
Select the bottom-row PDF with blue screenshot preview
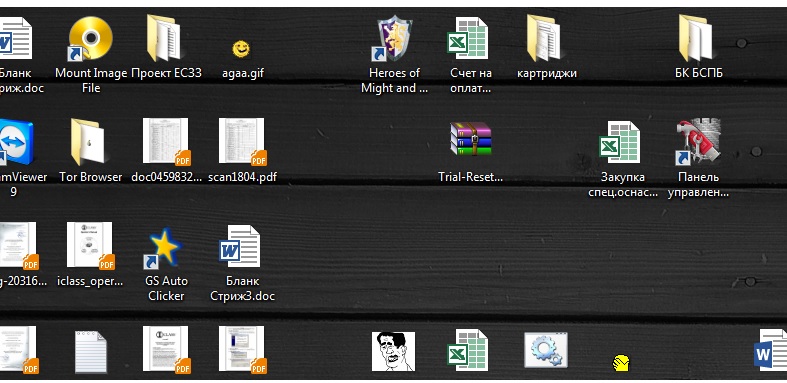click(x=242, y=350)
